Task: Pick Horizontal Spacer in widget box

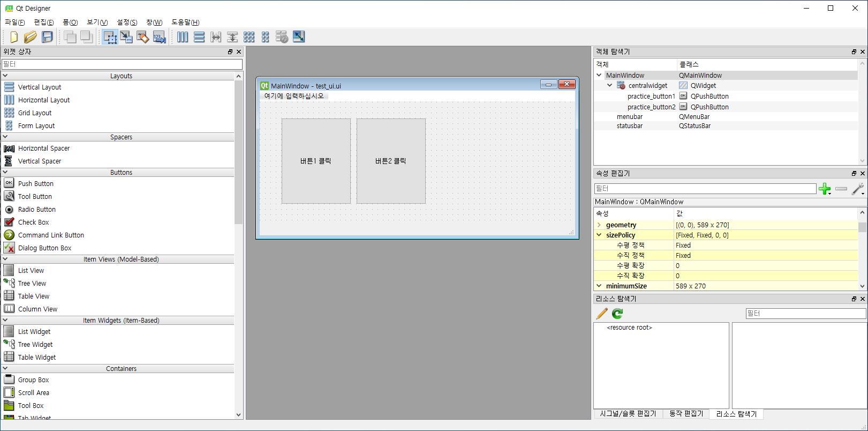Action: [x=44, y=148]
